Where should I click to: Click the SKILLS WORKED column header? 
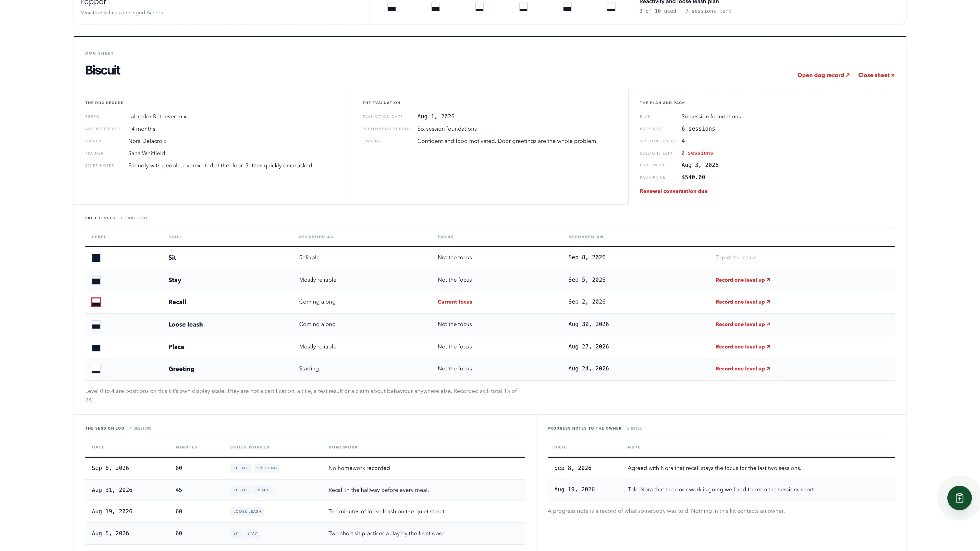pyautogui.click(x=250, y=447)
